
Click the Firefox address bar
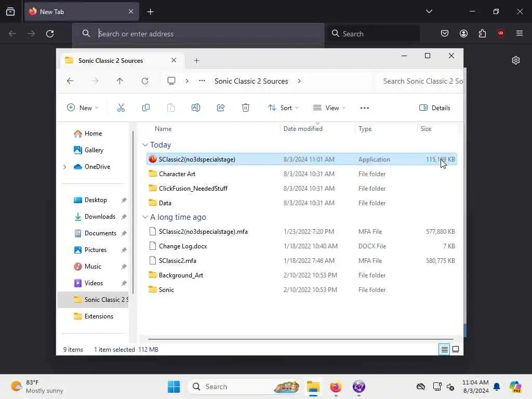tap(198, 34)
